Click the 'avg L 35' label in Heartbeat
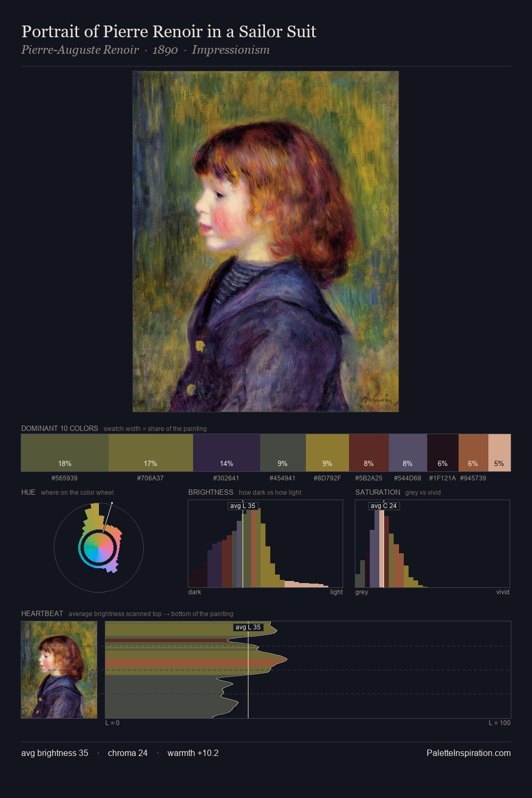532x798 pixels. pos(248,627)
